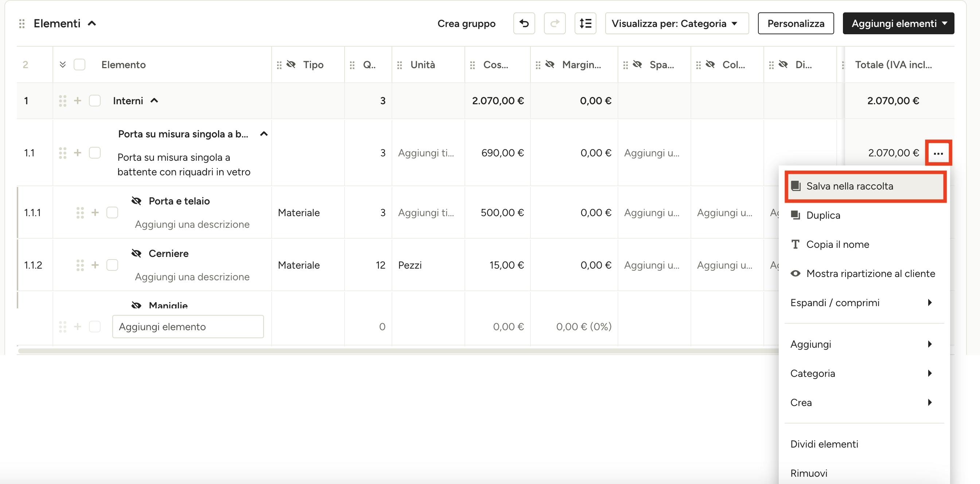Click Aggiungi una descrizione under Cerniere
The image size is (980, 484).
coord(192,277)
